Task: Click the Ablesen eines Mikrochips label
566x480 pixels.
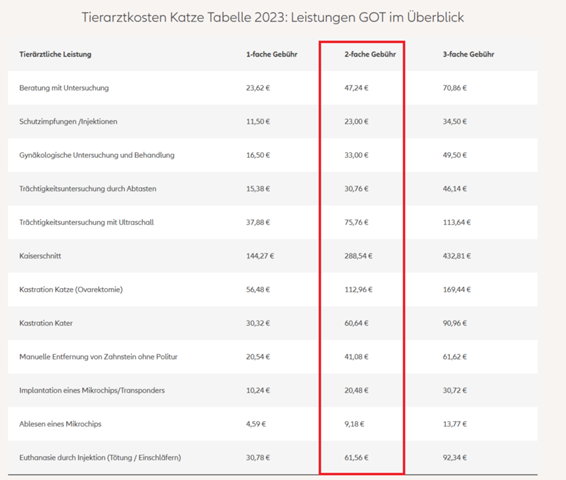Action: (60, 424)
